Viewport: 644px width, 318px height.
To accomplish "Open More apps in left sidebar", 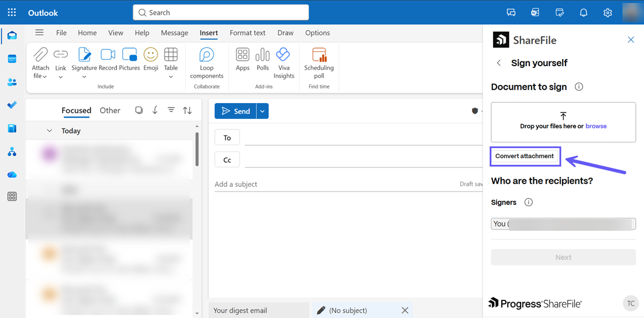I will [x=12, y=197].
